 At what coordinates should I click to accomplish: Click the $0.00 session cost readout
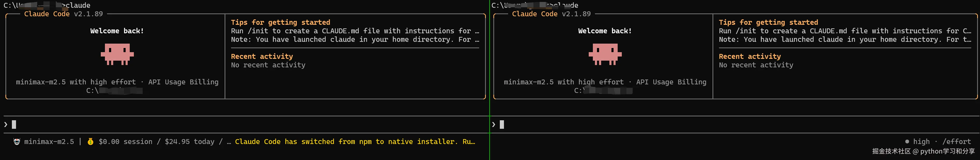pyautogui.click(x=125, y=142)
